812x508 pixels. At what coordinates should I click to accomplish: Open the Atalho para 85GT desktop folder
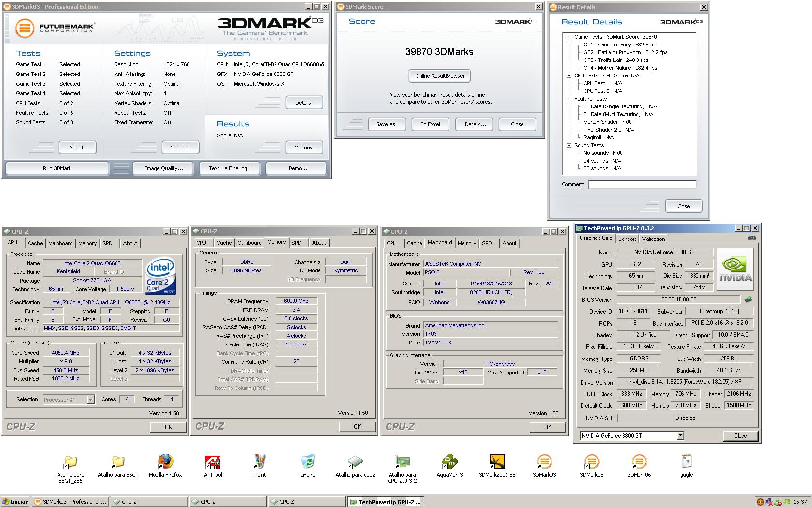click(118, 463)
